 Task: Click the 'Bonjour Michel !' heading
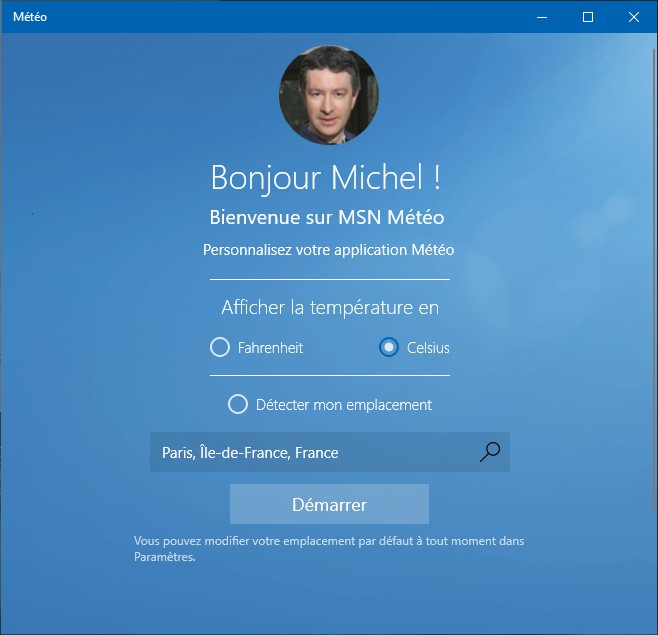[326, 178]
